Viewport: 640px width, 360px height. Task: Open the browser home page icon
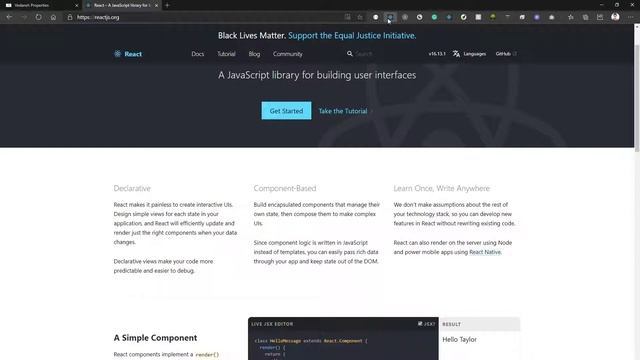(53, 17)
